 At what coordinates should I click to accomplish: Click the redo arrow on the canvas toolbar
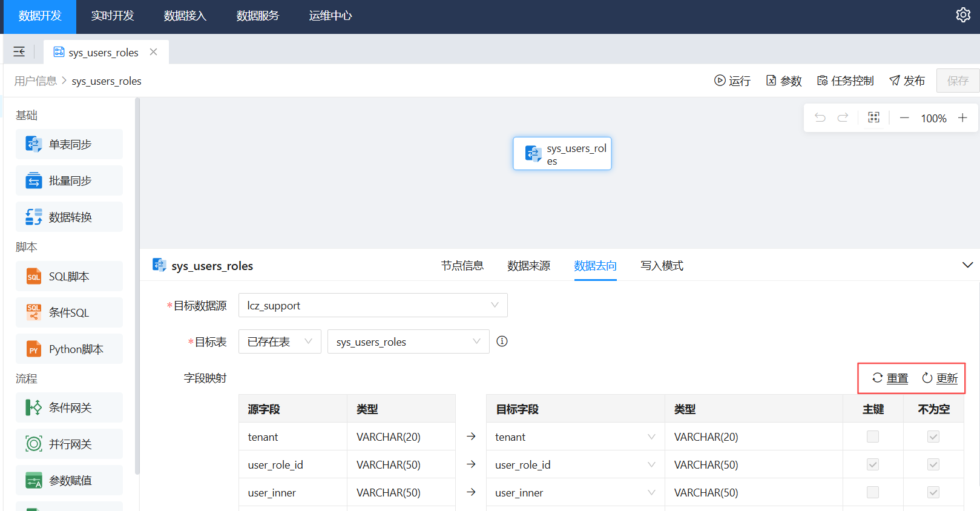pos(843,117)
